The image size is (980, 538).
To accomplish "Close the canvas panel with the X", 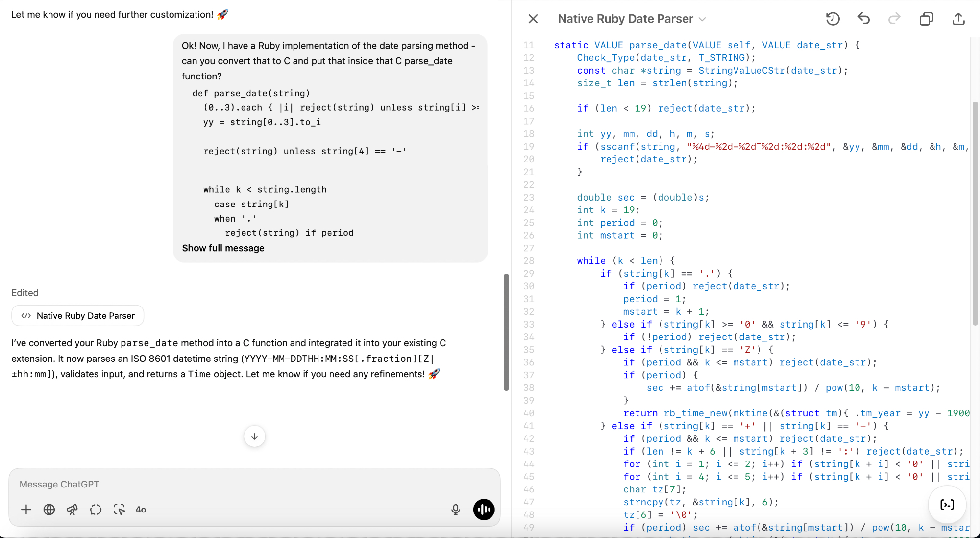I will pos(533,19).
